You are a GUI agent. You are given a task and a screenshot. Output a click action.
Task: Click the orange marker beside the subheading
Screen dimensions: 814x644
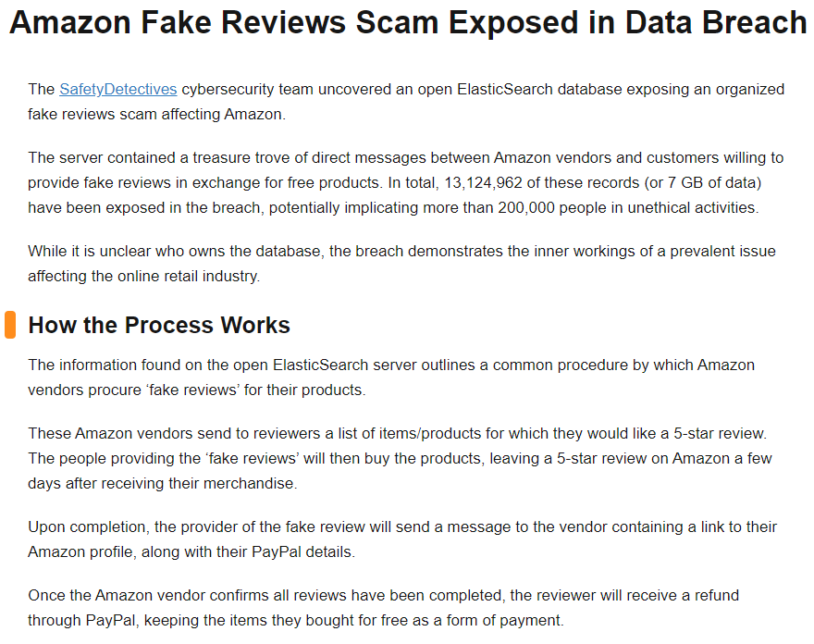[10, 325]
